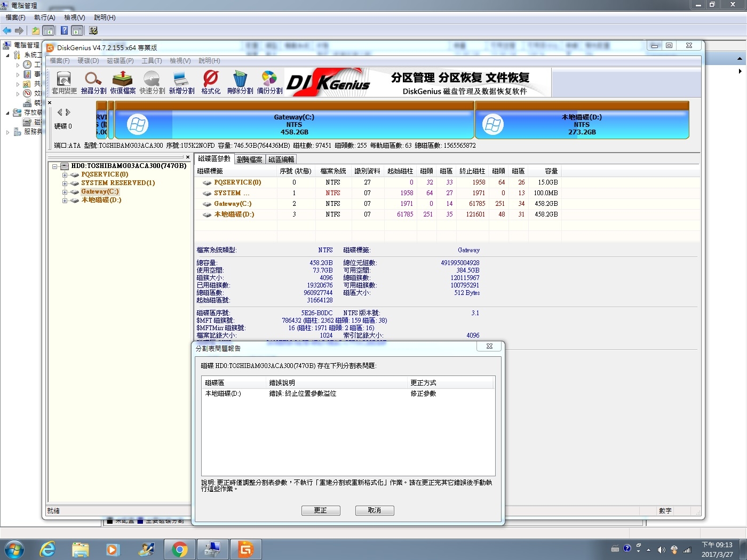The image size is (747, 560).
Task: Click the 搜尋分割 (search partition) toolbar icon
Action: 93,83
